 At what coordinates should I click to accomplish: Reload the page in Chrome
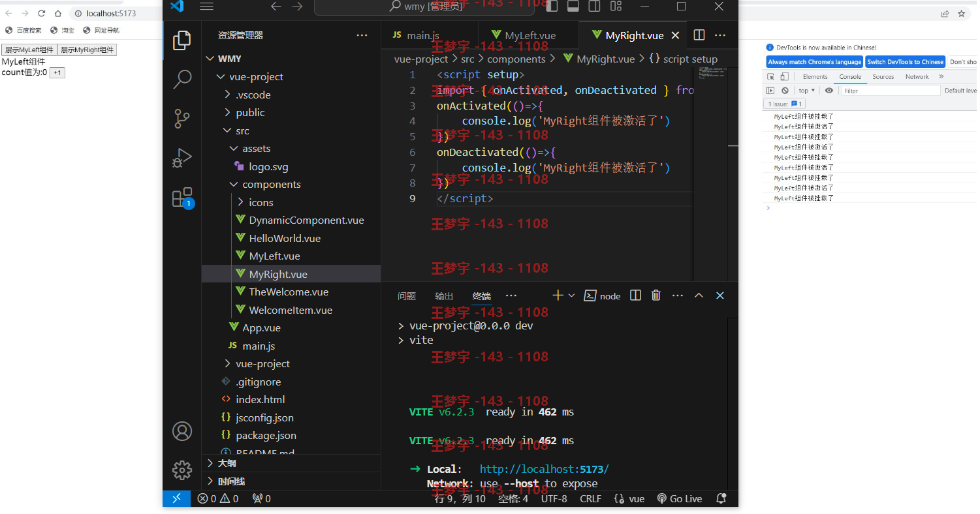[x=42, y=13]
